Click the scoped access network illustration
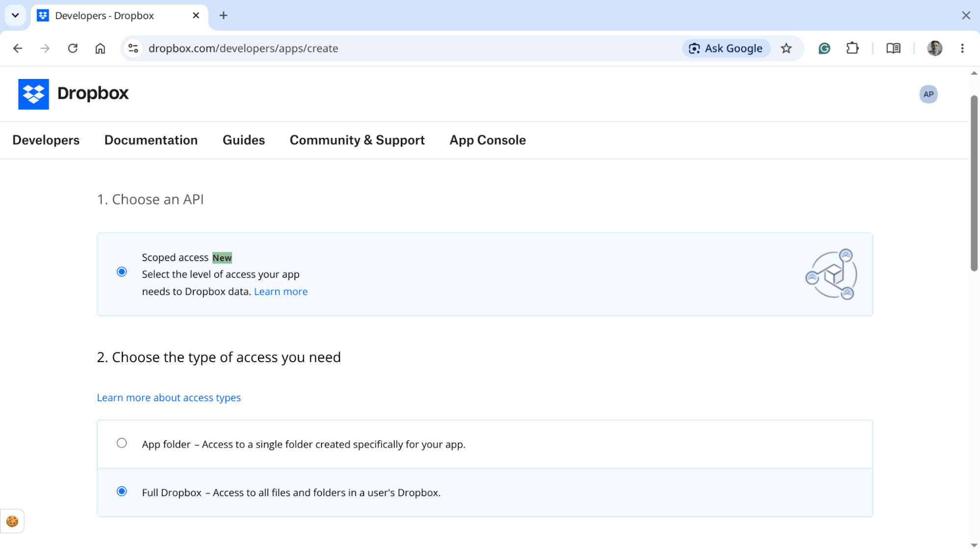The width and height of the screenshot is (980, 552). click(831, 274)
